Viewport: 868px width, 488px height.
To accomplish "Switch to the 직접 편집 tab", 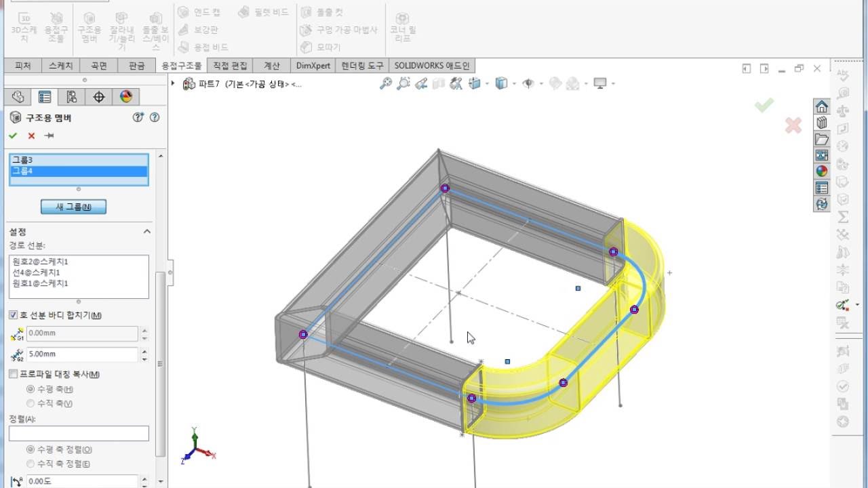I will 230,66.
